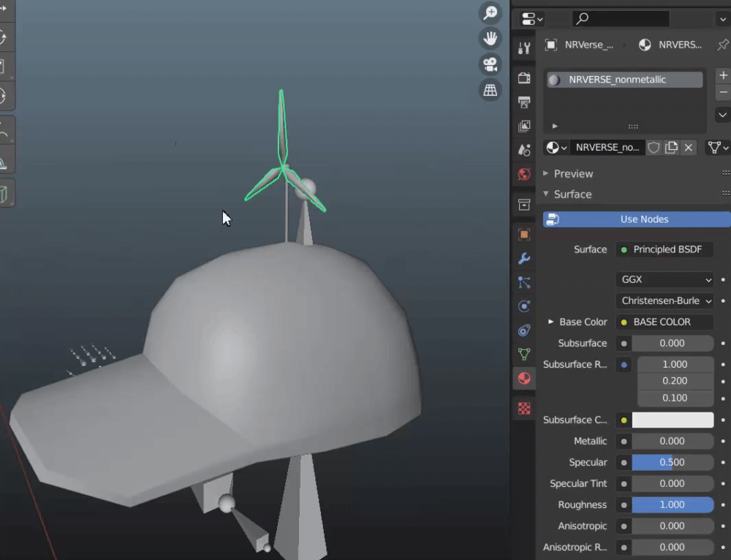Open the properties options dropdown arrow

[x=723, y=19]
